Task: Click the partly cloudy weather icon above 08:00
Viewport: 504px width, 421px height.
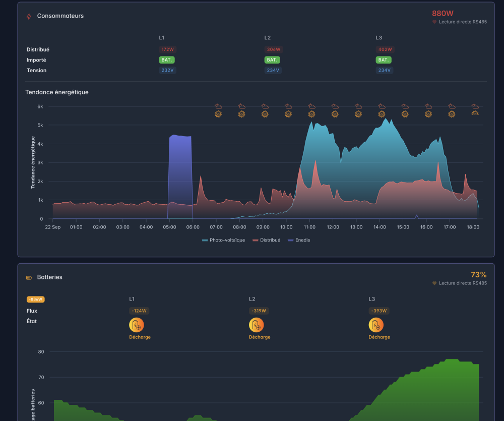Action: (x=242, y=106)
